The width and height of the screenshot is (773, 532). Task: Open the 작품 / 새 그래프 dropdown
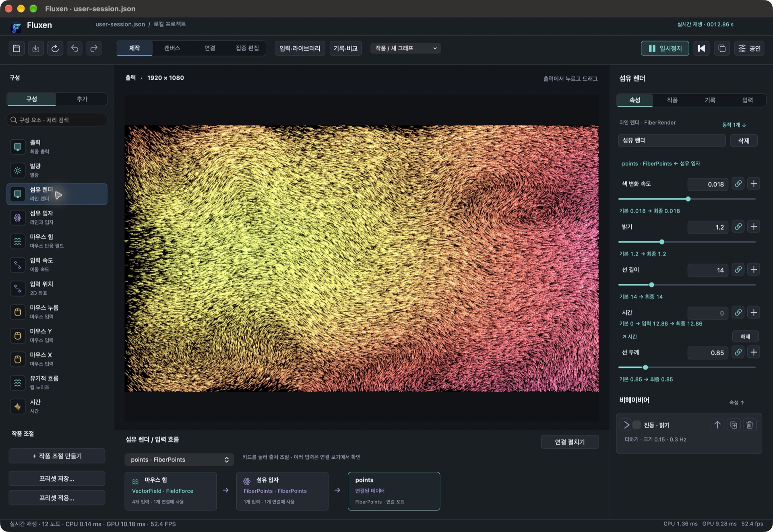[405, 48]
